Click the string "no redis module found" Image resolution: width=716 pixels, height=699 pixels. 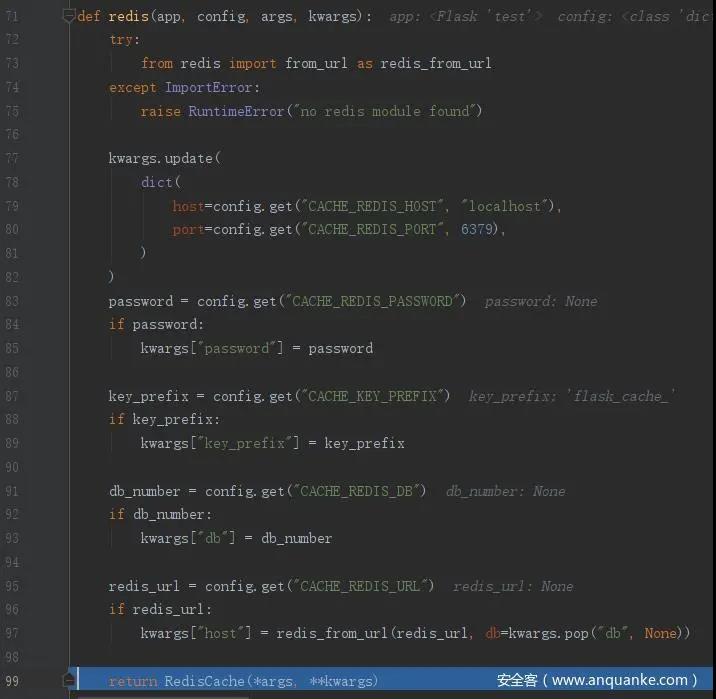[x=385, y=111]
